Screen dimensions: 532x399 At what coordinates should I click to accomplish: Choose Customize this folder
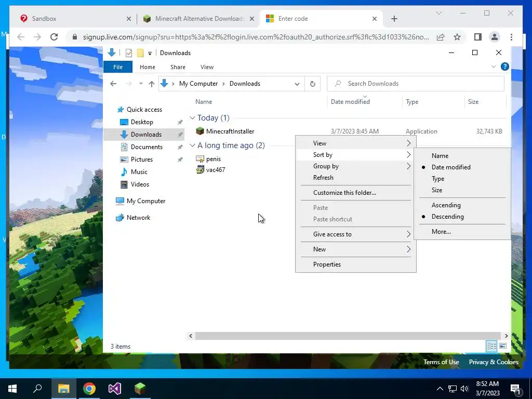click(x=355, y=193)
